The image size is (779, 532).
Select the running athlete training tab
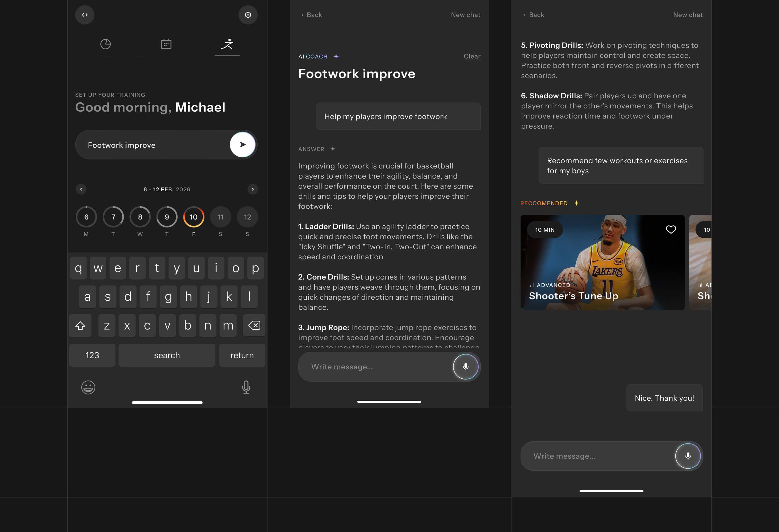coord(227,44)
